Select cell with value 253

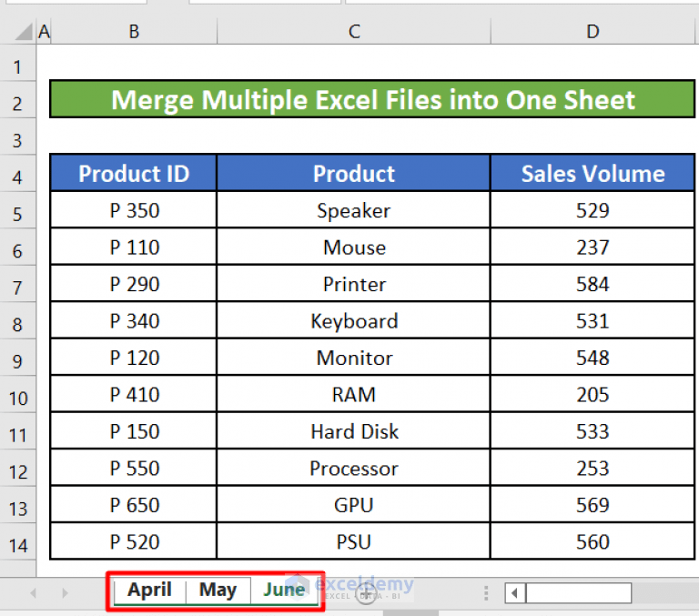click(593, 468)
